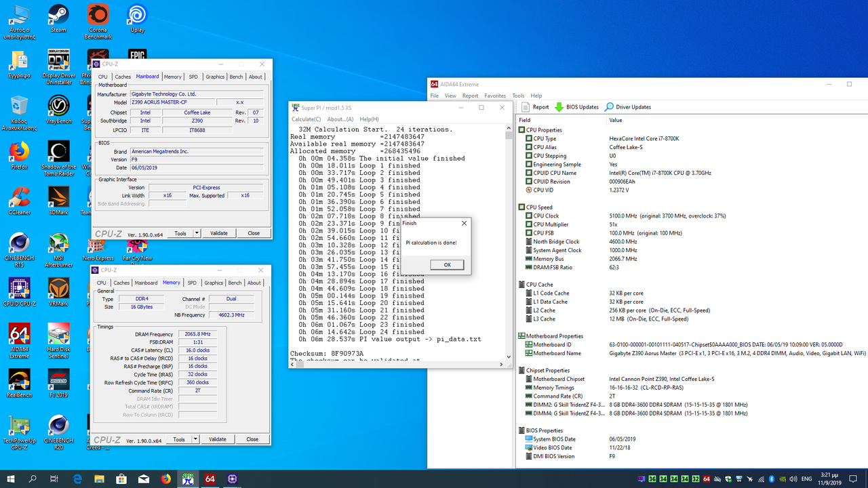Screen dimensions: 868x488
Task: Click Driver Updates in AIDA64 toolbar
Action: (627, 107)
